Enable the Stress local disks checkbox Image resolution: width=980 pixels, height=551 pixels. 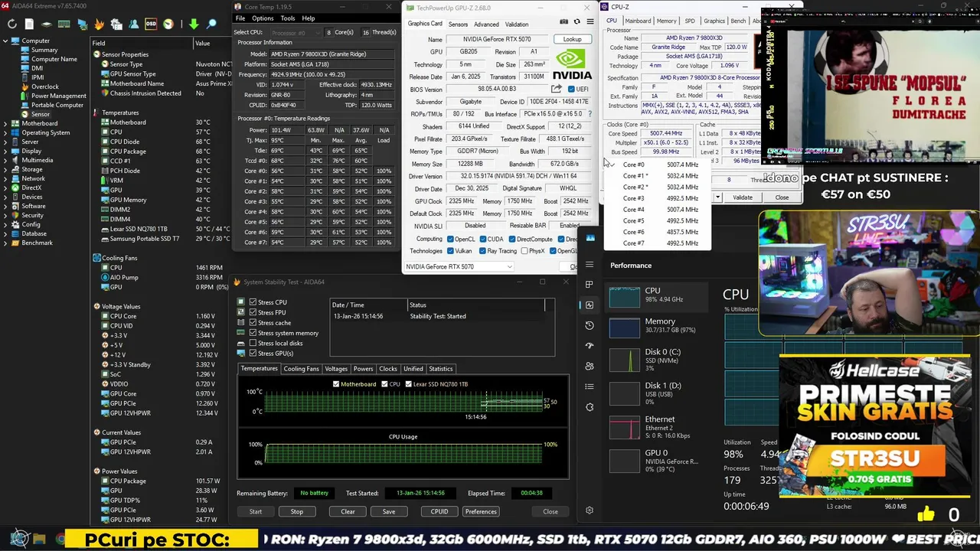(253, 343)
